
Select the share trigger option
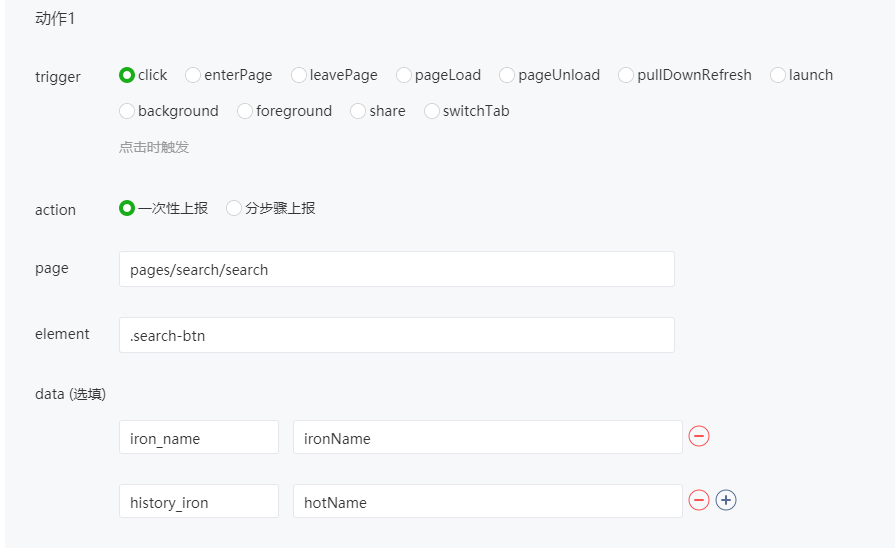[x=358, y=111]
